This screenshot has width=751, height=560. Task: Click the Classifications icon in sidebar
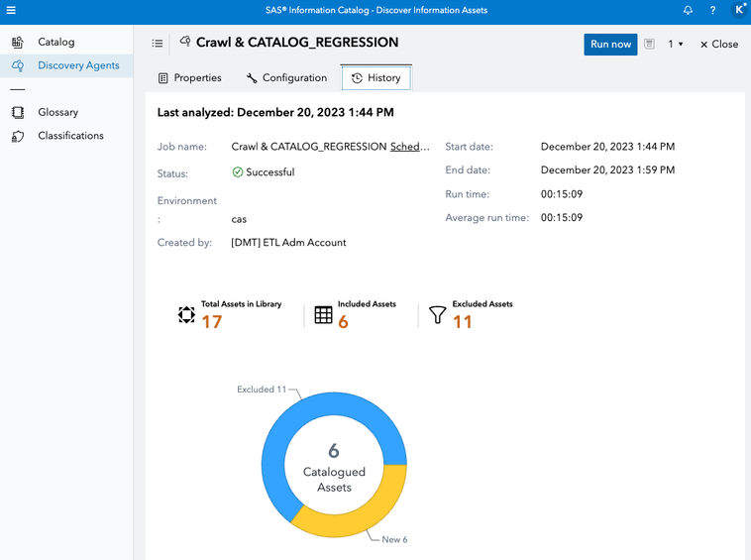(x=18, y=136)
